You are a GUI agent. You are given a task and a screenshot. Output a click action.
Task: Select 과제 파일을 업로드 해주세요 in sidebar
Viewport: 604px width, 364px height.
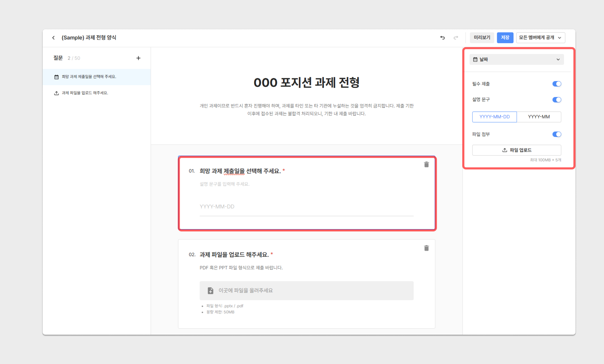[x=85, y=93]
